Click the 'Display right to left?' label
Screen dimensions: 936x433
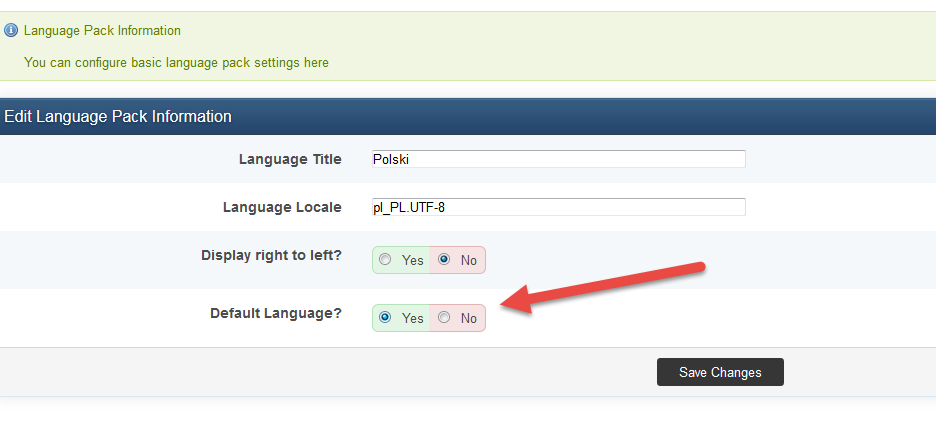click(x=271, y=255)
